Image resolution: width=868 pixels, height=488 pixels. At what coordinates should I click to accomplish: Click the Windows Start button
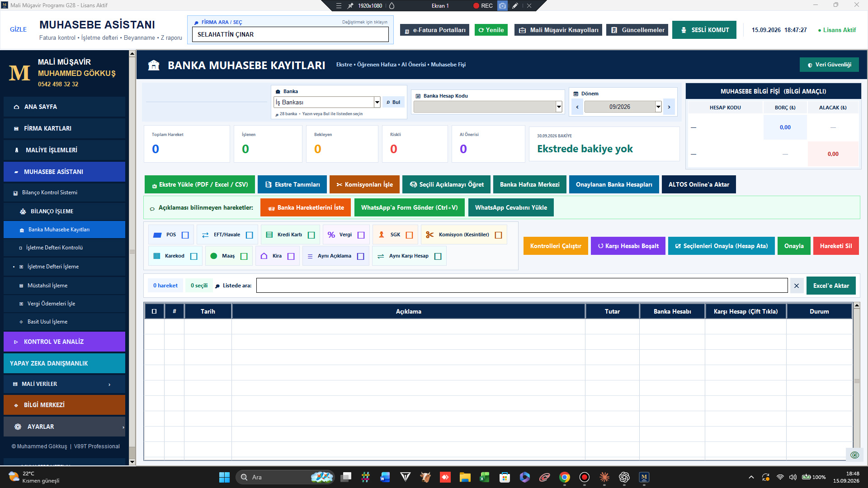[x=224, y=477]
